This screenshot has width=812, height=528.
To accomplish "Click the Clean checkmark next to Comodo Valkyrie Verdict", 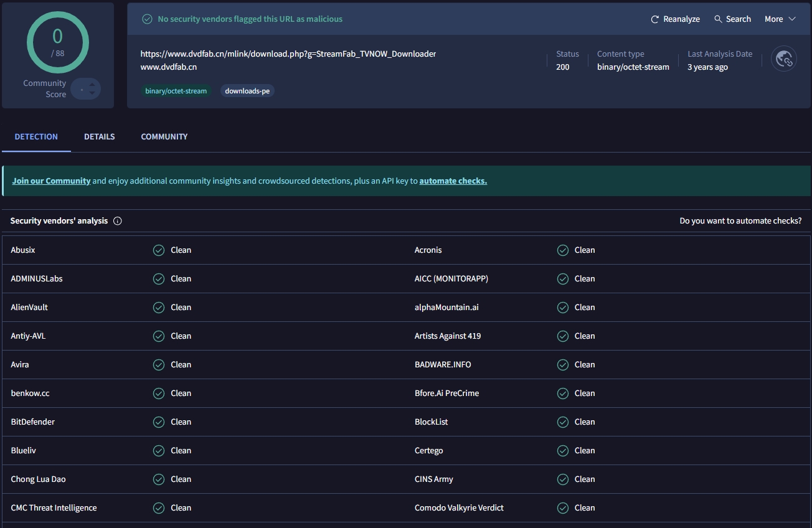I will tap(562, 507).
